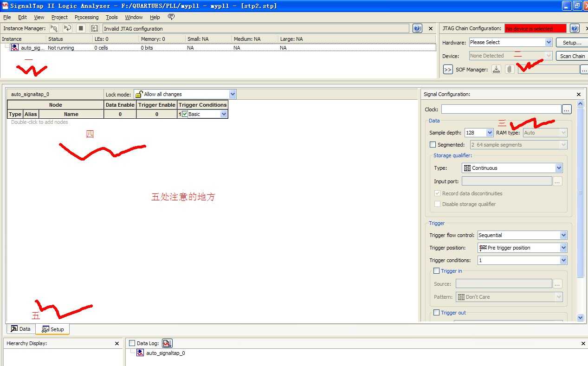Screen dimensions: 588x366
Task: Open the Help menu
Action: (155, 17)
